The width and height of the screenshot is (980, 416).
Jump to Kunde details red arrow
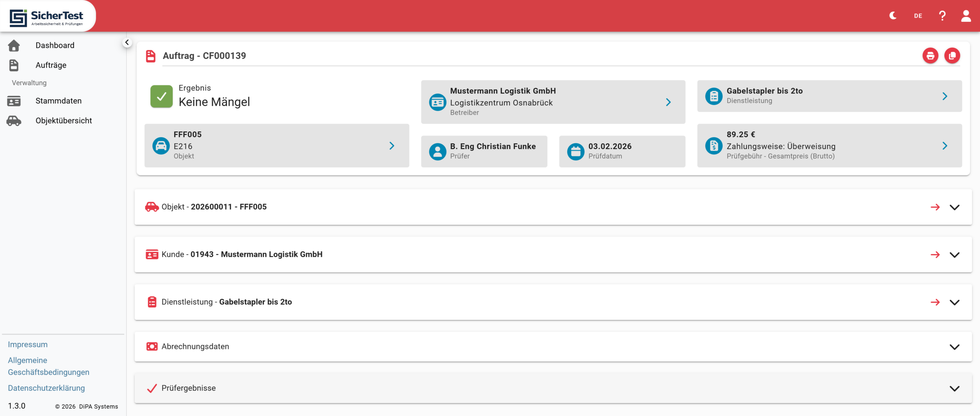[x=935, y=255]
